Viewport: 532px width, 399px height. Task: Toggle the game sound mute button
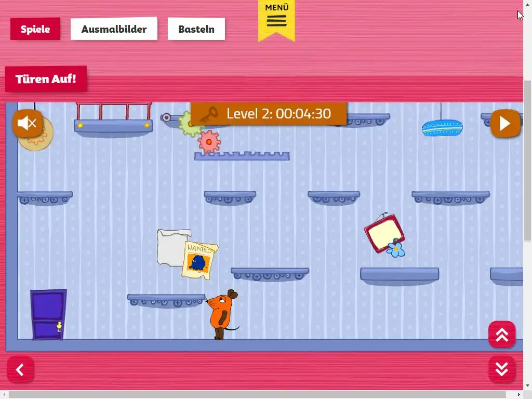pyautogui.click(x=28, y=123)
